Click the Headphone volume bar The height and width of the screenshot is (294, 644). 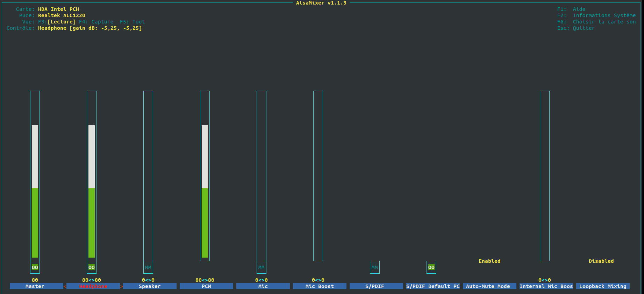(92, 176)
